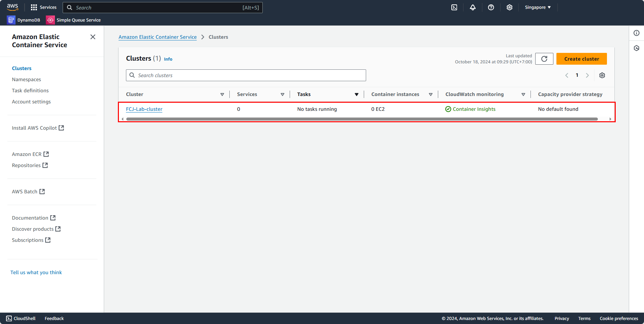The height and width of the screenshot is (324, 644).
Task: Click the No default found cell
Action: coord(558,109)
